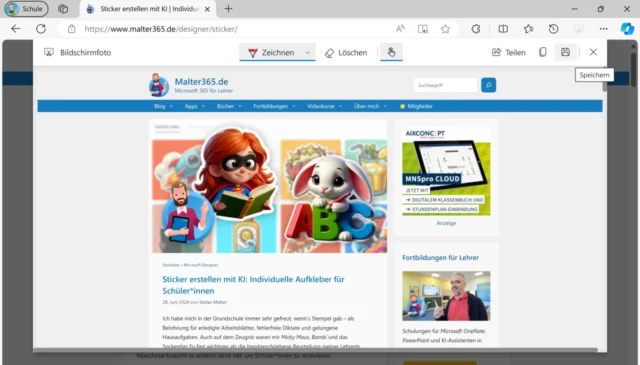Close the Sticker erstellen tab

[207, 9]
